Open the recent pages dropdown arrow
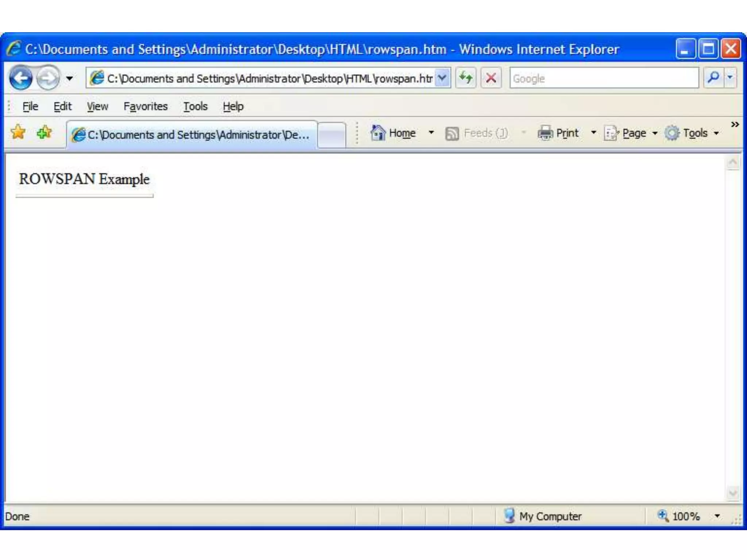Viewport: 747px width, 560px height. pos(69,78)
